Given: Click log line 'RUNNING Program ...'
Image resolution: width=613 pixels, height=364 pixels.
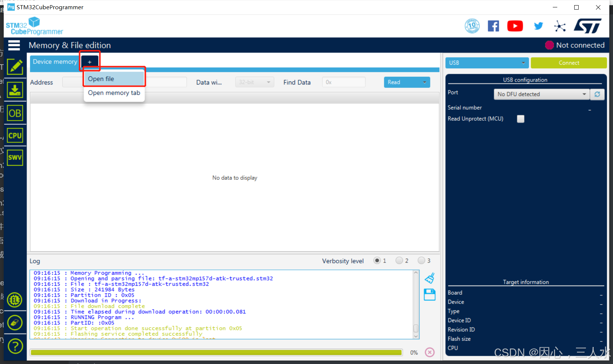Looking at the screenshot, I should 102,317.
